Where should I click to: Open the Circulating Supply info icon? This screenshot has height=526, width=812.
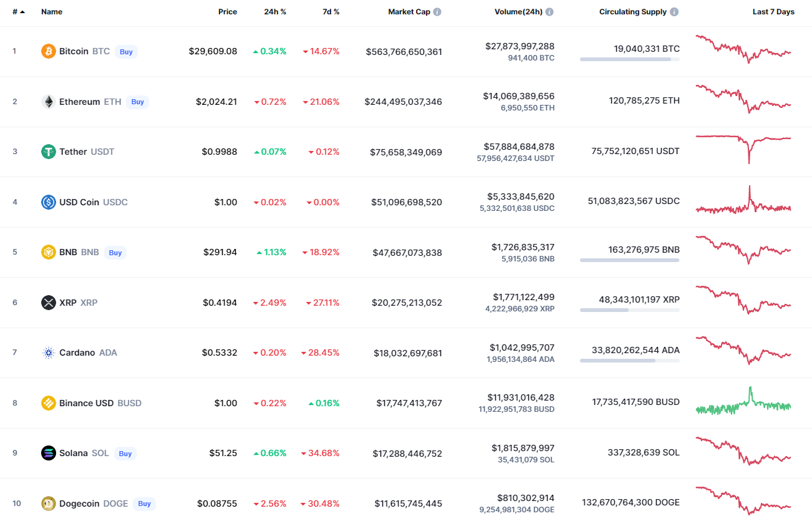click(x=675, y=12)
